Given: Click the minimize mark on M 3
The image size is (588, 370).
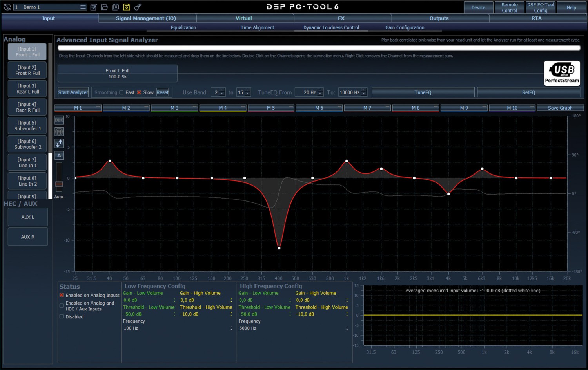Looking at the screenshot, I should tap(194, 106).
